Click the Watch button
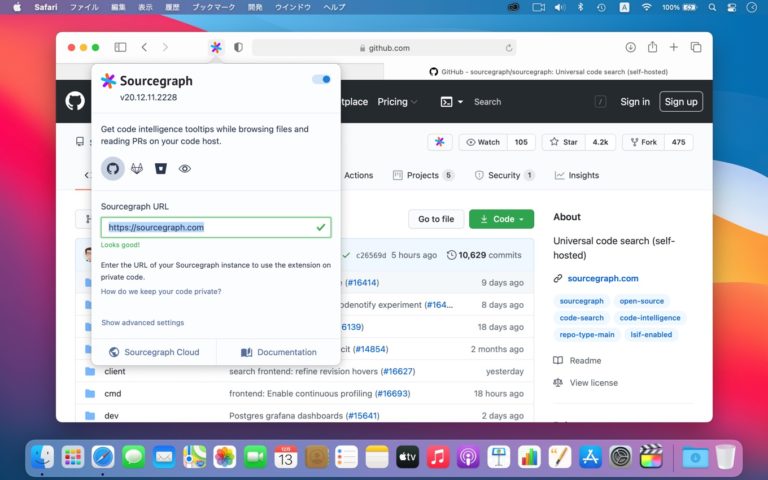 (483, 142)
